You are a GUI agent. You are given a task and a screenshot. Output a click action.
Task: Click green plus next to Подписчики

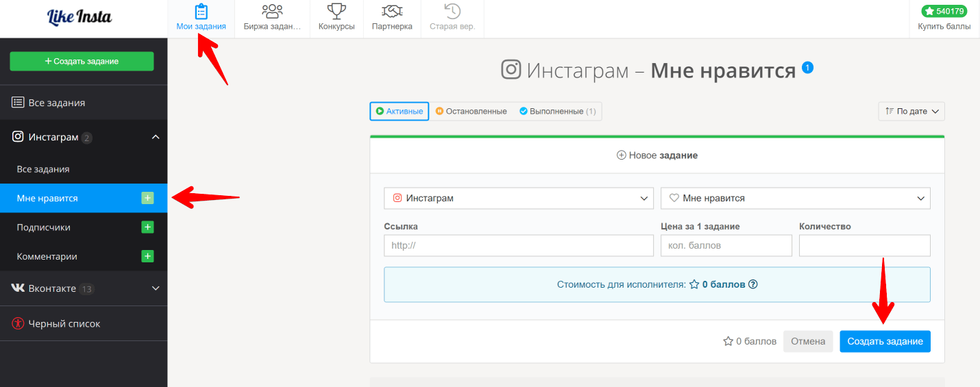[x=147, y=227]
